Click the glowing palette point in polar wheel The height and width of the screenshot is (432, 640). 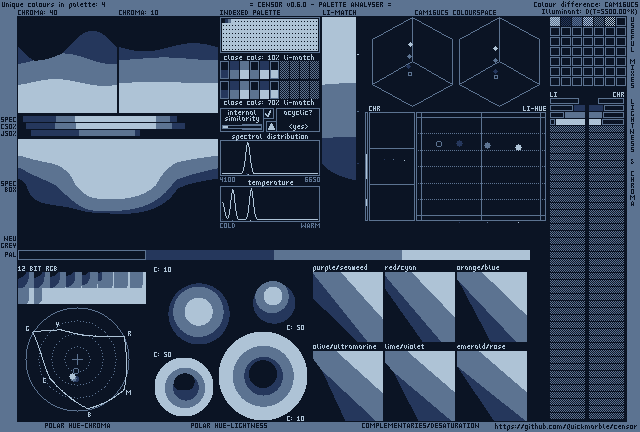tap(74, 377)
